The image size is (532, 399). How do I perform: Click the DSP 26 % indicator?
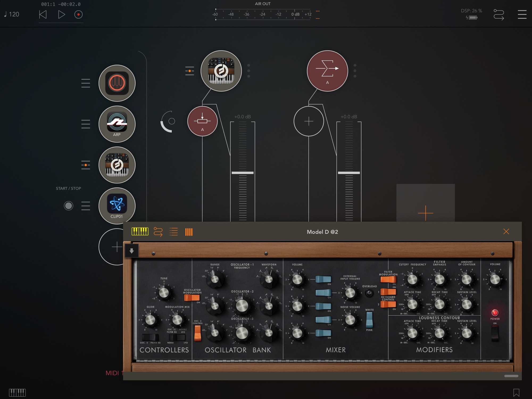pyautogui.click(x=471, y=11)
